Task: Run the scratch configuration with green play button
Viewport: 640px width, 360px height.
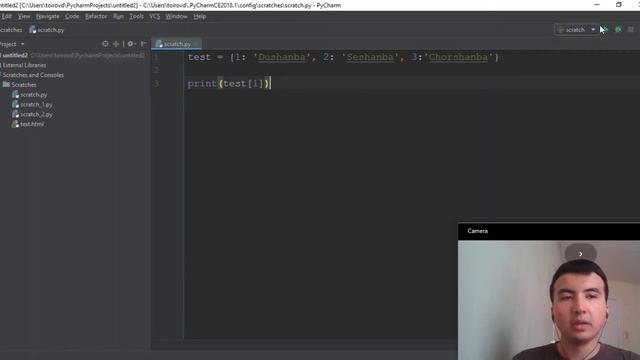Action: click(606, 29)
